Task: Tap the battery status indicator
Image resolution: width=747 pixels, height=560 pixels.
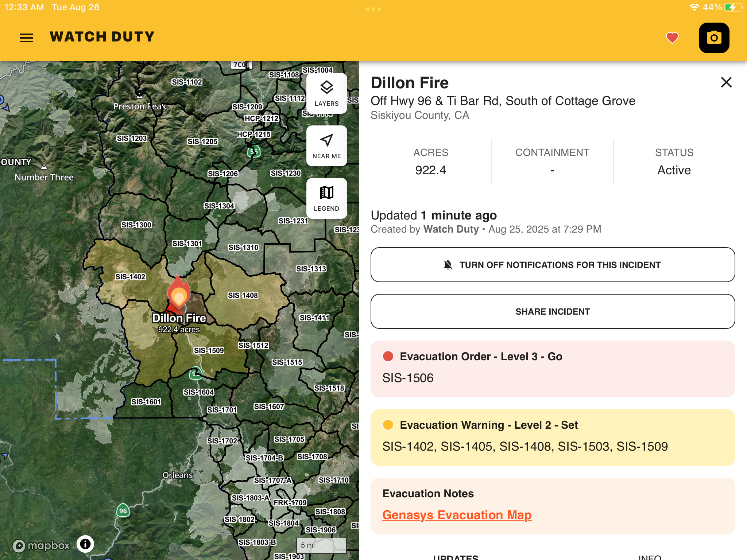Action: point(733,7)
